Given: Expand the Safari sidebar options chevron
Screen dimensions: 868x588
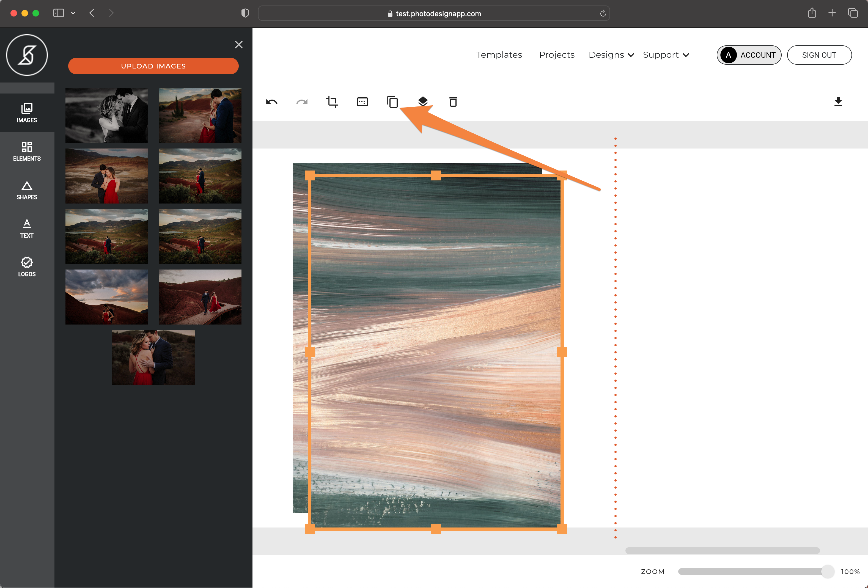Looking at the screenshot, I should 73,13.
